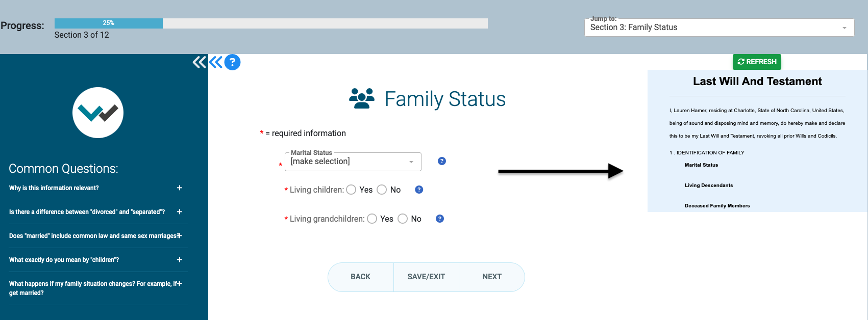
Task: Click the circular checkmark logo in the sidebar
Action: coord(97,112)
